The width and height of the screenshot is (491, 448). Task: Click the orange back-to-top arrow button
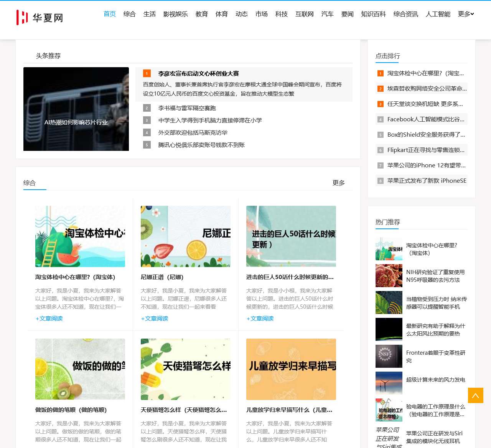pyautogui.click(x=476, y=395)
